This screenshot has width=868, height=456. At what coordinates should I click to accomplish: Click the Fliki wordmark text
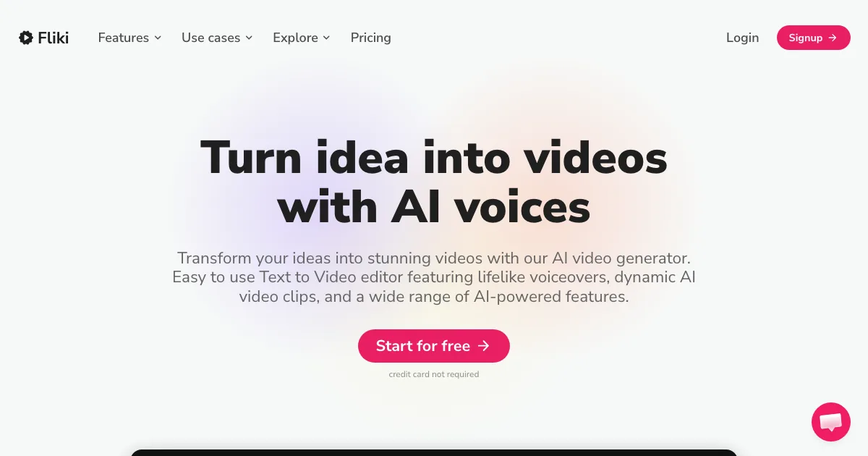[x=54, y=38]
